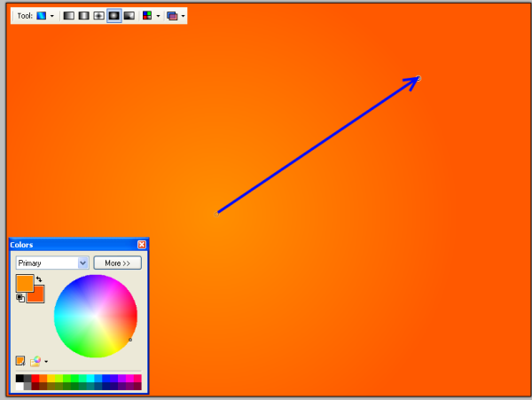This screenshot has width=532, height=400.
Task: Click the More >> button in Colors
Action: point(117,263)
